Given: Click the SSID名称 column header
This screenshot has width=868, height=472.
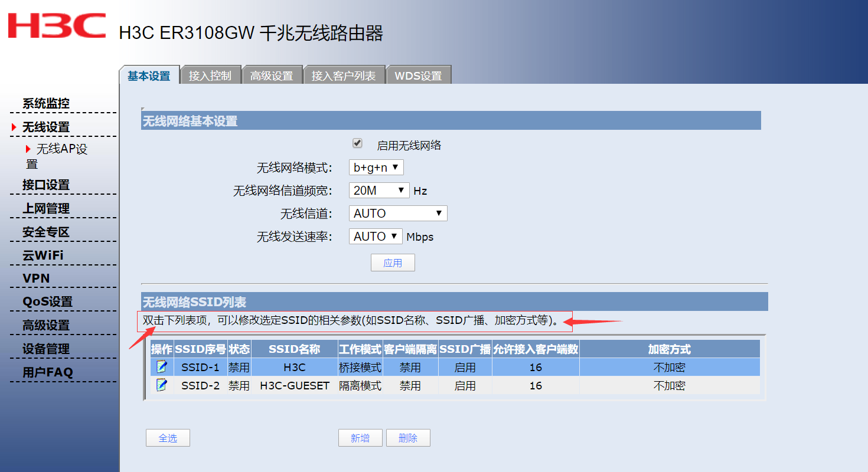Looking at the screenshot, I should 295,349.
